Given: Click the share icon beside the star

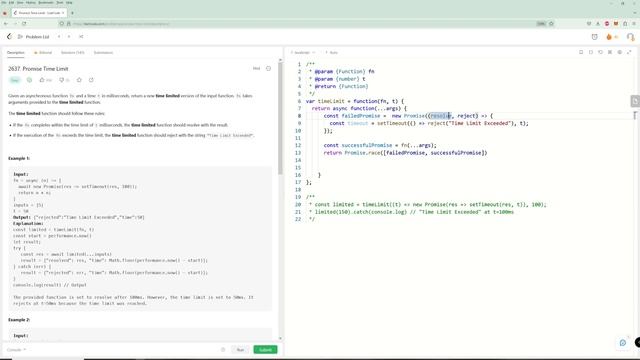Looking at the screenshot, I should pos(91,80).
